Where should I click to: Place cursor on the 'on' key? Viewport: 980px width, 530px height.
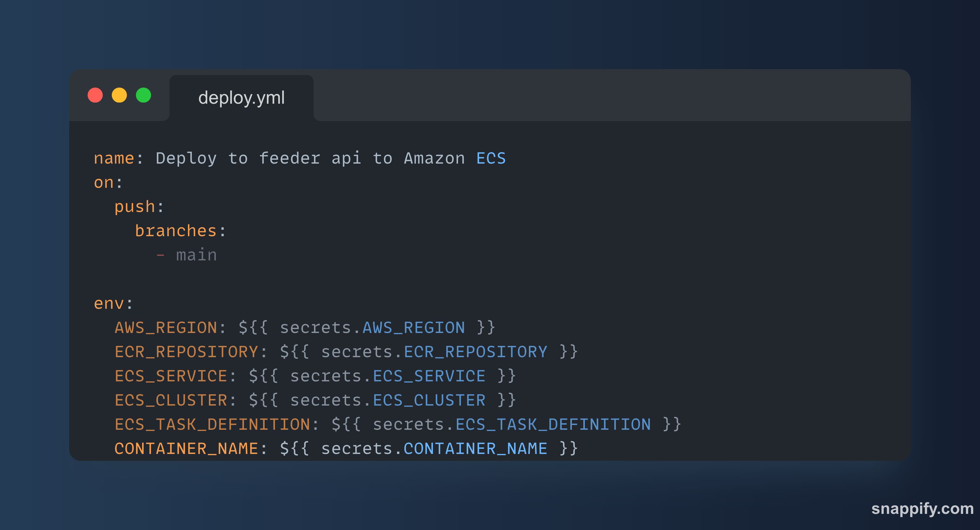point(104,183)
